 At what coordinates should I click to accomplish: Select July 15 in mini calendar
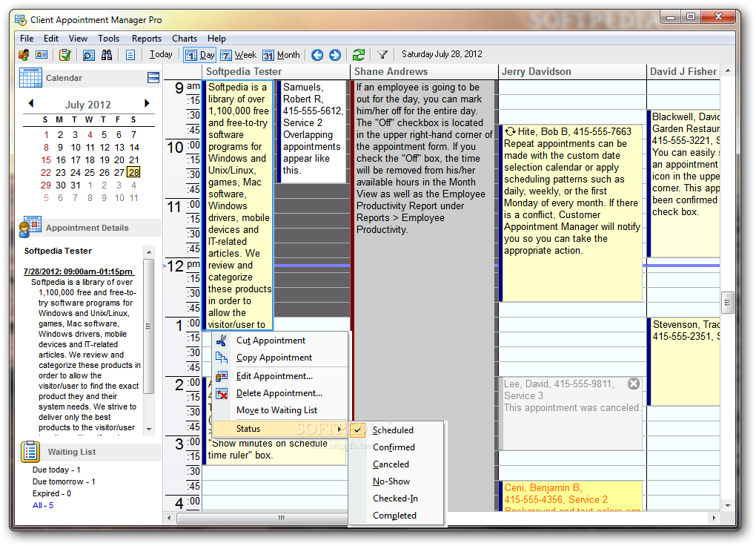(x=46, y=159)
